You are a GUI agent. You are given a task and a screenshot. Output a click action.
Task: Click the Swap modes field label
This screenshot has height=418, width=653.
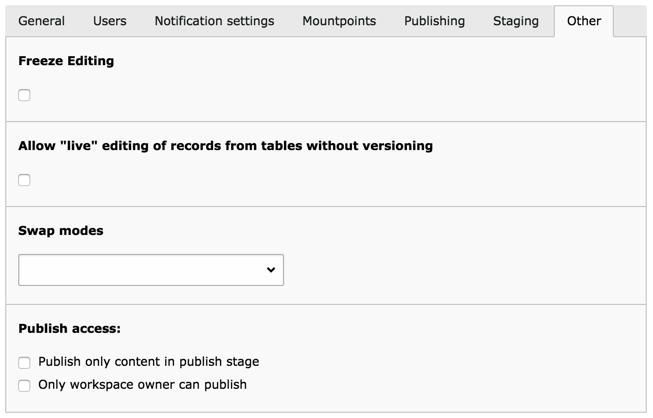coord(61,231)
